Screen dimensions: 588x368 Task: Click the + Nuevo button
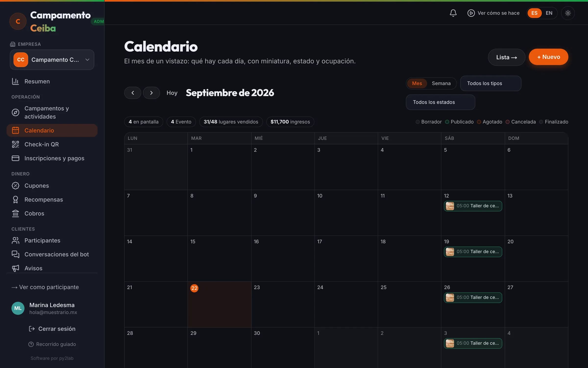pos(548,57)
